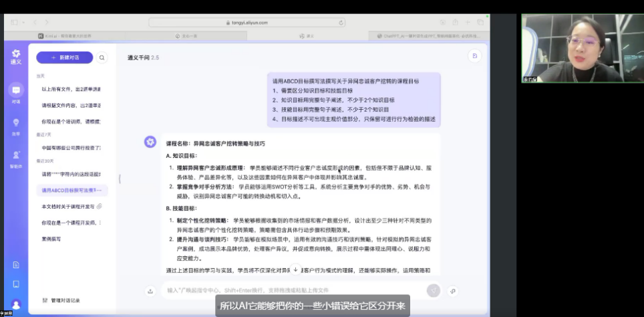The width and height of the screenshot is (644, 317).
Task: Click paperclip icon on 本文档时 chat
Action: tap(99, 207)
